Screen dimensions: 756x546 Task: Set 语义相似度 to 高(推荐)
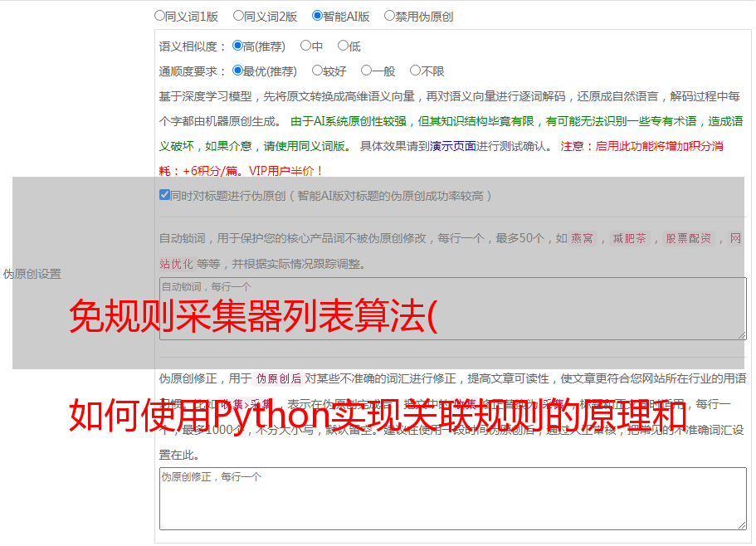pyautogui.click(x=237, y=46)
